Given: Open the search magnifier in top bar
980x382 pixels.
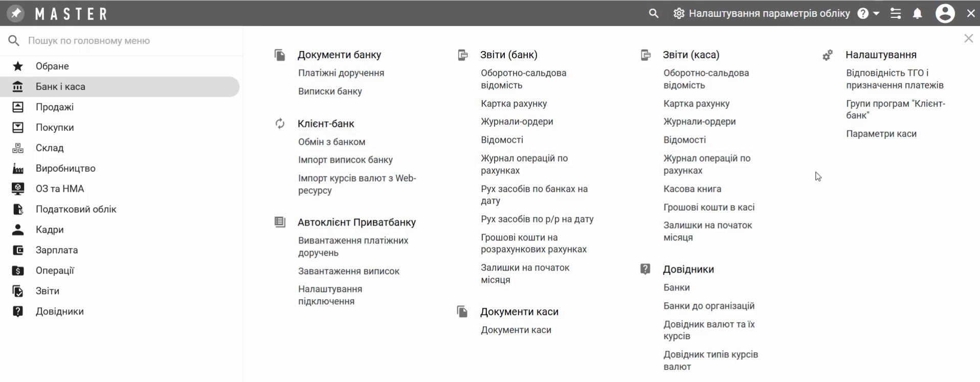Looking at the screenshot, I should 653,13.
